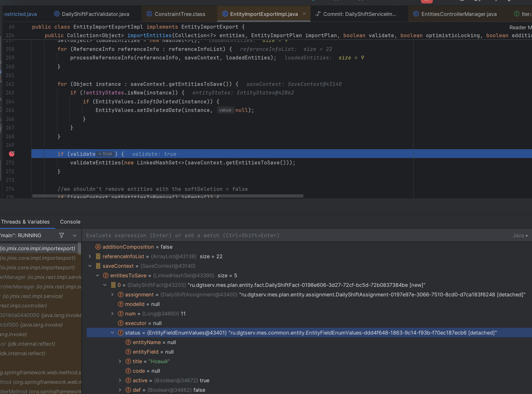532x394 pixels.
Task: Expand def field node
Action: pos(120,390)
